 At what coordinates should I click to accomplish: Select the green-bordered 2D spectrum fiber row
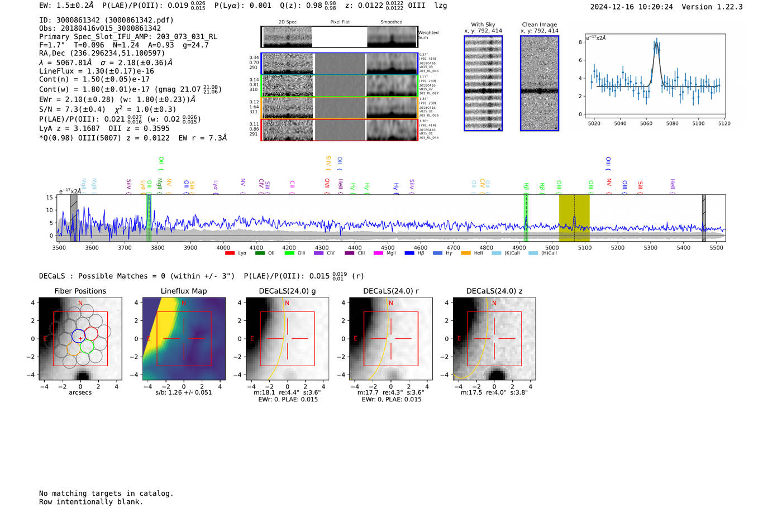pyautogui.click(x=339, y=86)
